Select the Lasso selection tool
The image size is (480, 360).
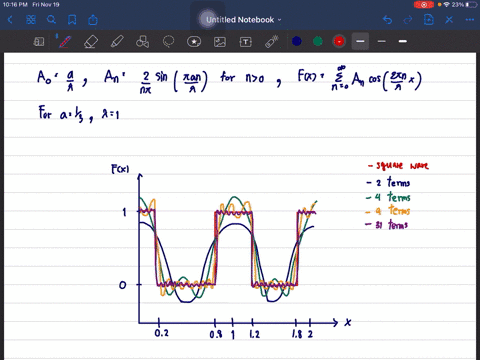[168, 42]
